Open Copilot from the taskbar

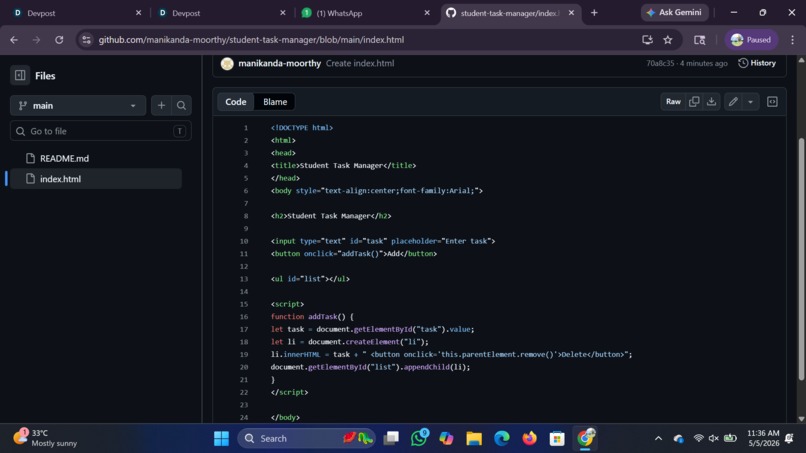pyautogui.click(x=446, y=439)
